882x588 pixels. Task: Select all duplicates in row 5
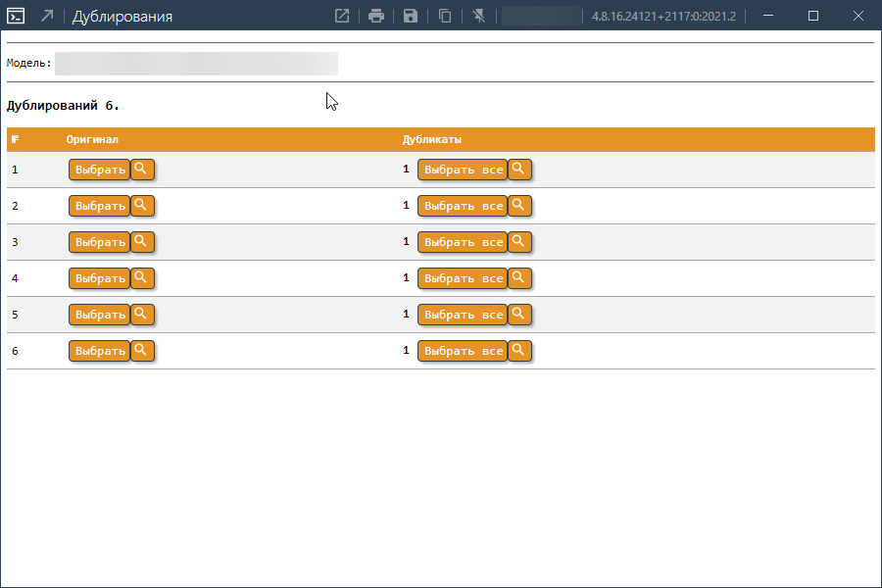click(463, 314)
